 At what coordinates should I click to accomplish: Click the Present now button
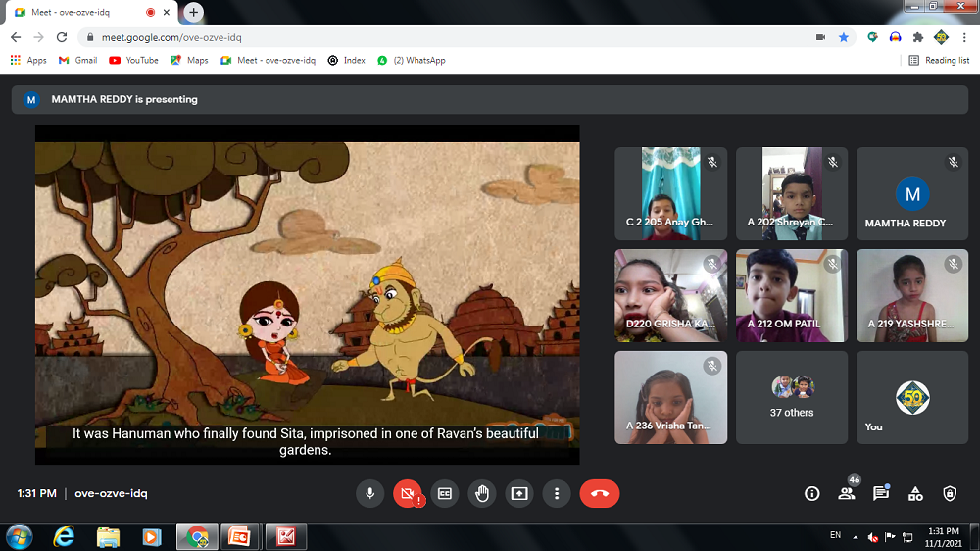pyautogui.click(x=518, y=494)
